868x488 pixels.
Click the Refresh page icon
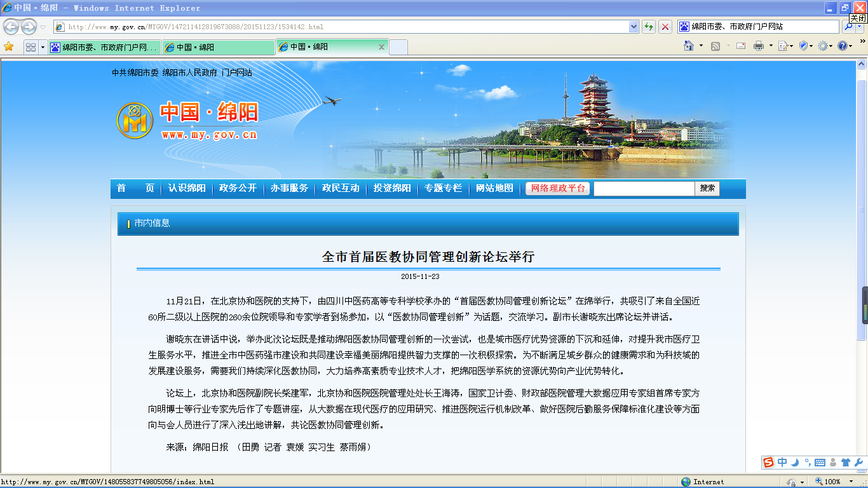649,27
